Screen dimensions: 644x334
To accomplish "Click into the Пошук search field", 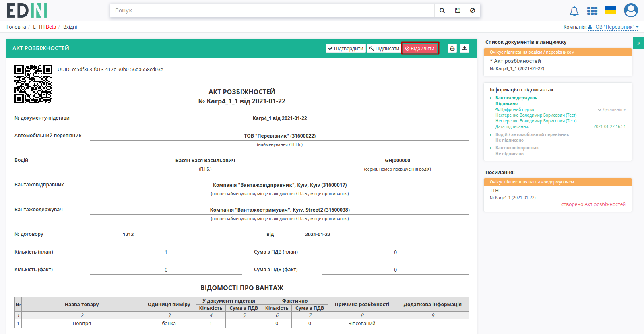I will [x=272, y=10].
